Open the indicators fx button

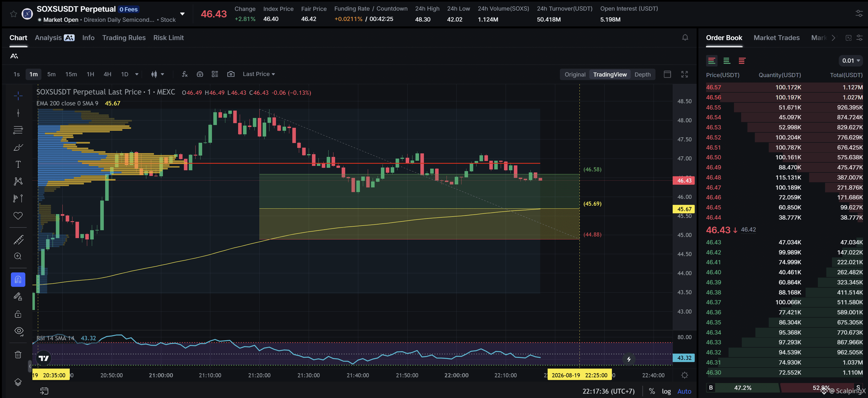point(185,74)
